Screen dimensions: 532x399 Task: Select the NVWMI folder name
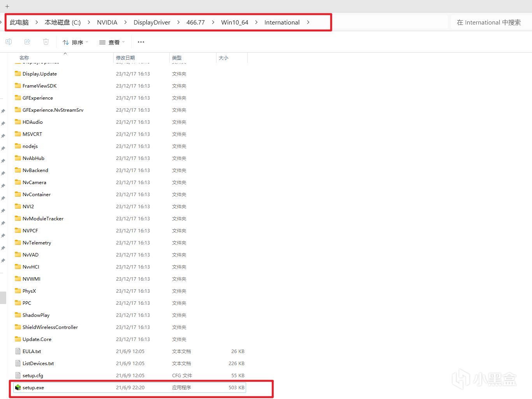click(32, 279)
